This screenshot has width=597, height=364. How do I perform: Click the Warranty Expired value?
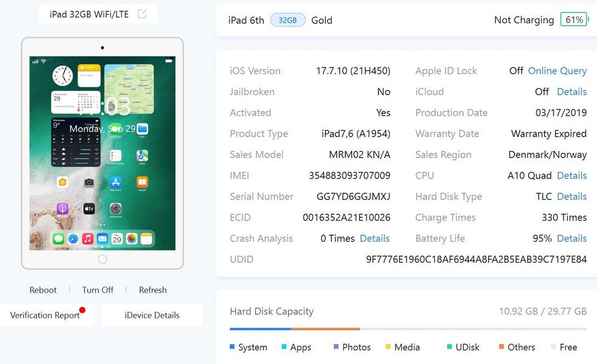549,134
